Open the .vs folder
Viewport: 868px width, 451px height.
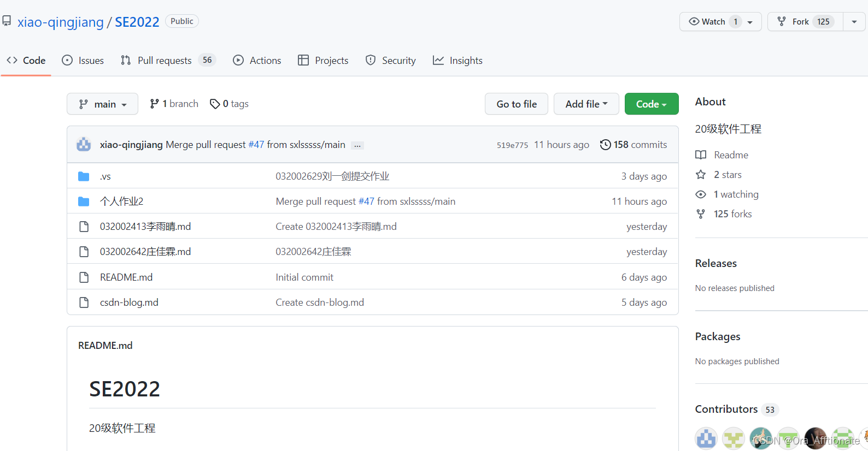coord(105,176)
